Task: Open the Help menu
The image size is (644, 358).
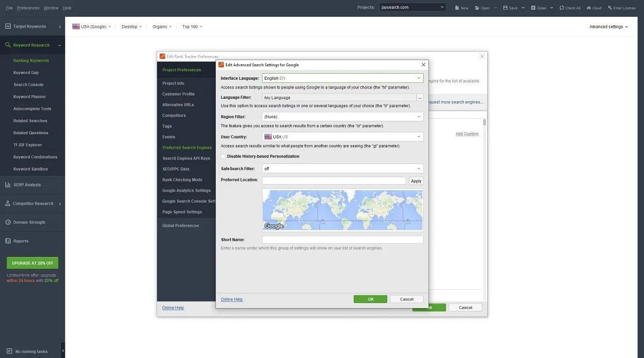Action: tap(67, 8)
